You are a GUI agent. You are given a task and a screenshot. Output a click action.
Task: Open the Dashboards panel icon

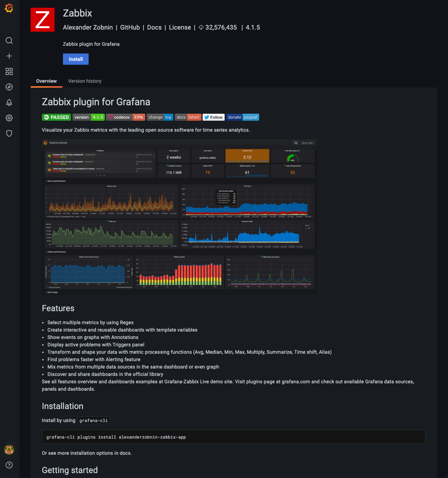point(9,71)
